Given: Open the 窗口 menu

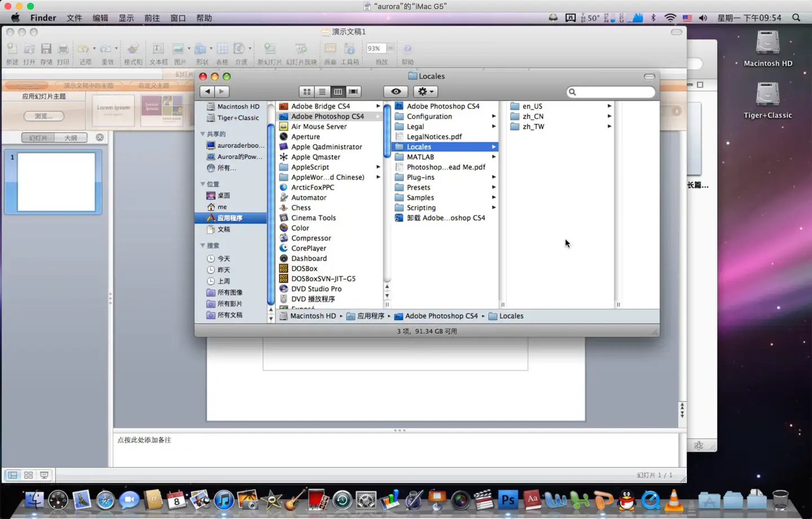Looking at the screenshot, I should click(178, 18).
